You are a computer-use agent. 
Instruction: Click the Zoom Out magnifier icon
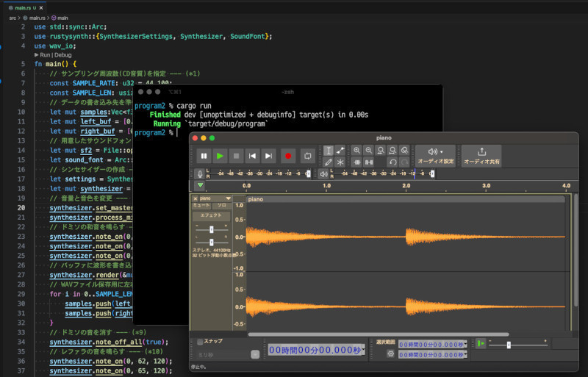(x=369, y=150)
